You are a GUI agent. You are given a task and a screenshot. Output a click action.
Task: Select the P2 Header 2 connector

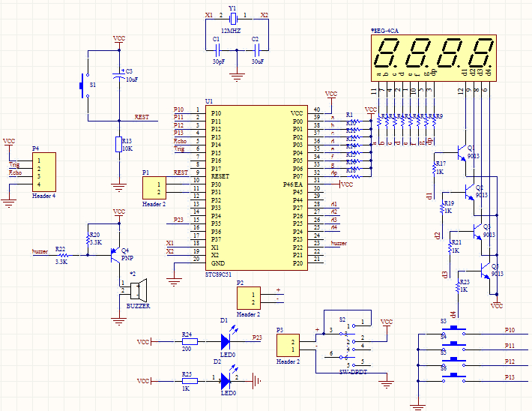pos(249,298)
